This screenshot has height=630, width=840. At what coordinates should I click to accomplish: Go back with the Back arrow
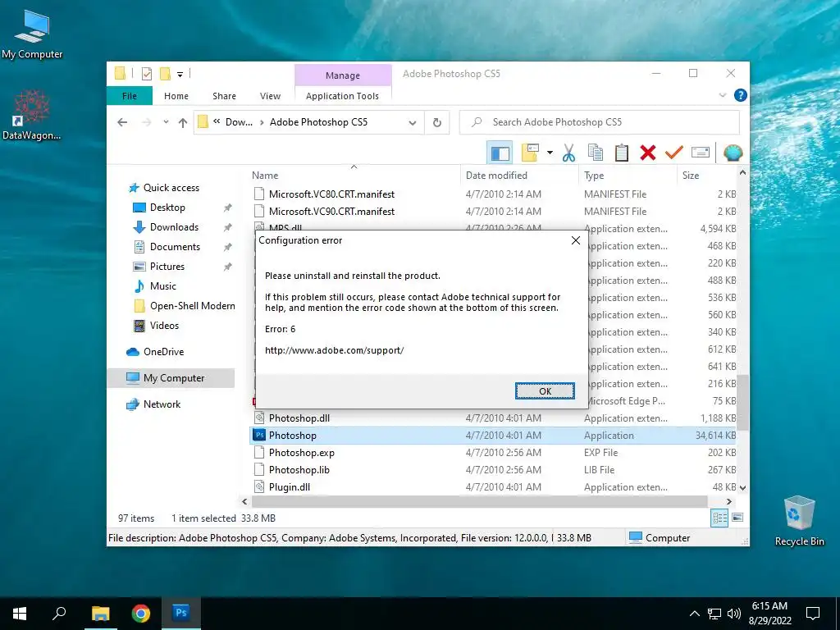coord(122,123)
